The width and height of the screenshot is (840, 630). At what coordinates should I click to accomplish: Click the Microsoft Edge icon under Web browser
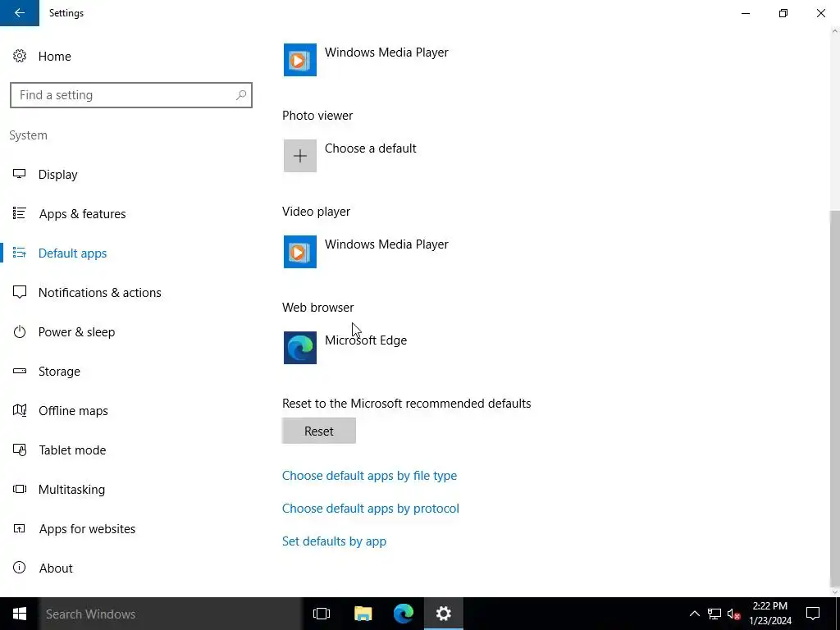click(300, 348)
